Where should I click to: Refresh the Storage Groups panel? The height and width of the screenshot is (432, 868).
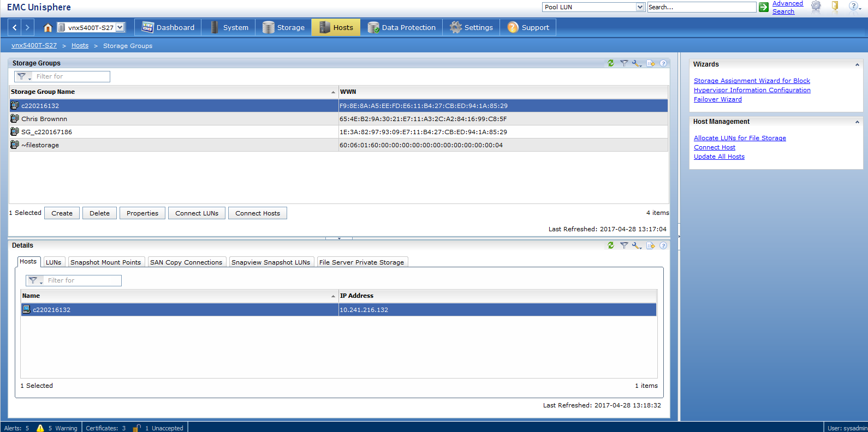point(611,63)
